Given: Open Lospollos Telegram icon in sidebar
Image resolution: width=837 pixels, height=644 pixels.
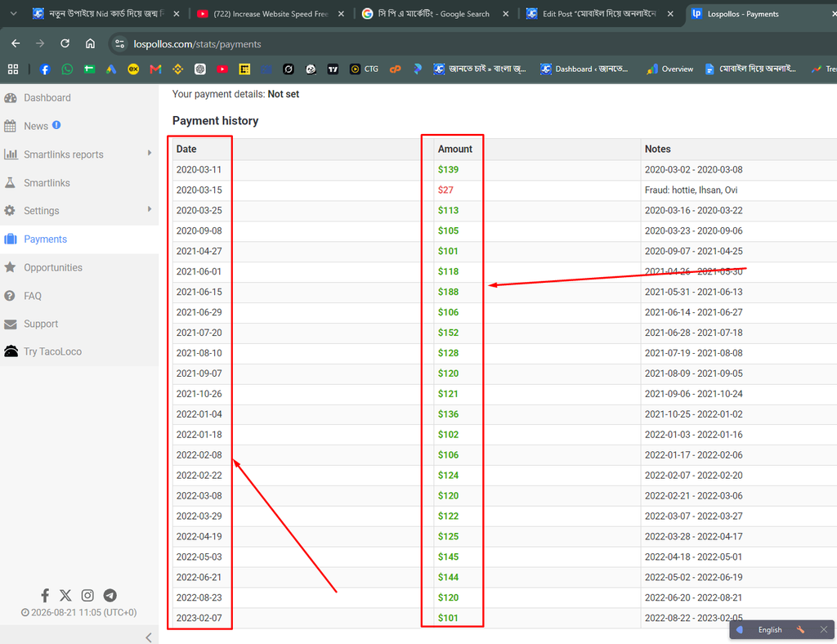Looking at the screenshot, I should [x=110, y=595].
